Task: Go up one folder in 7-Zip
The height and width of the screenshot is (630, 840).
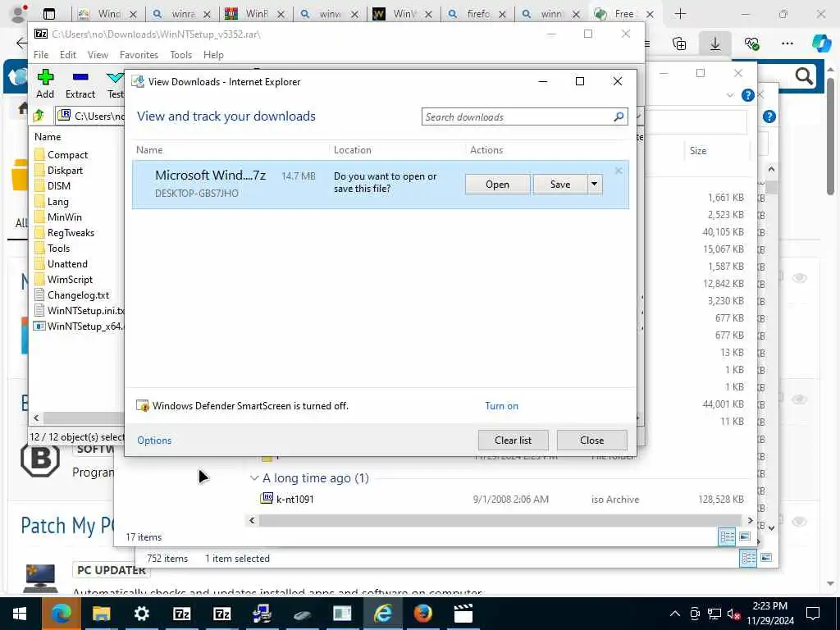Action: [x=39, y=115]
